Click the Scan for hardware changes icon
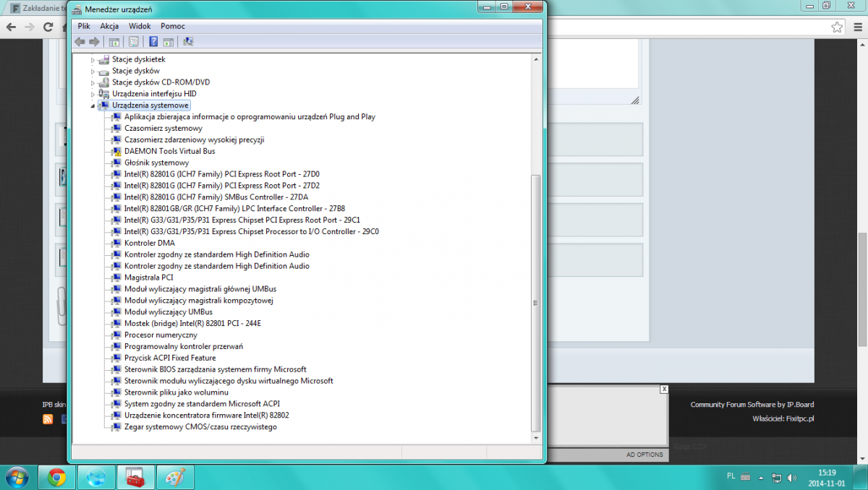The image size is (868, 490). (x=188, y=41)
